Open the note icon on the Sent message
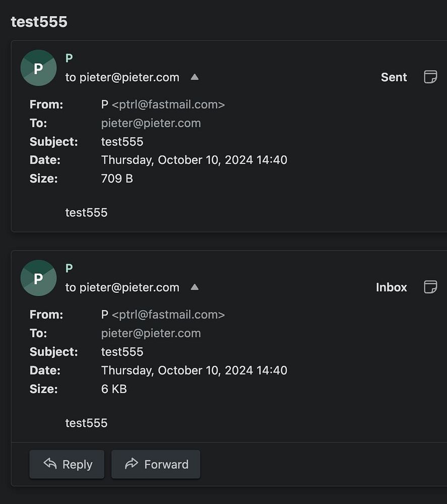 coord(430,77)
